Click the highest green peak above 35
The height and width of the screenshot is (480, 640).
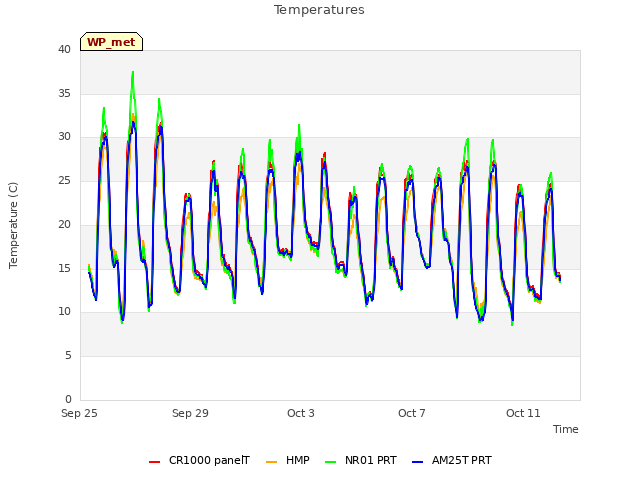(133, 73)
